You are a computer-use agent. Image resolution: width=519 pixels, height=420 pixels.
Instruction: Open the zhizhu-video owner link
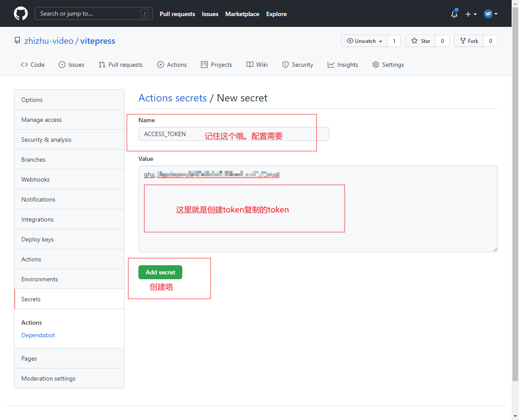[x=49, y=41]
